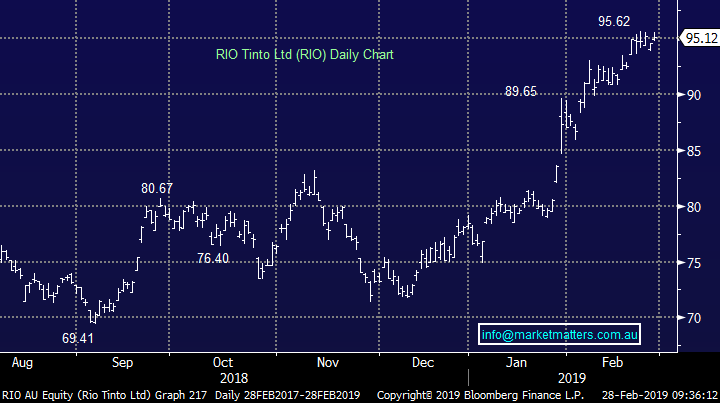The image size is (720, 403).
Task: Click the Sep month label on the time axis
Action: (x=122, y=363)
